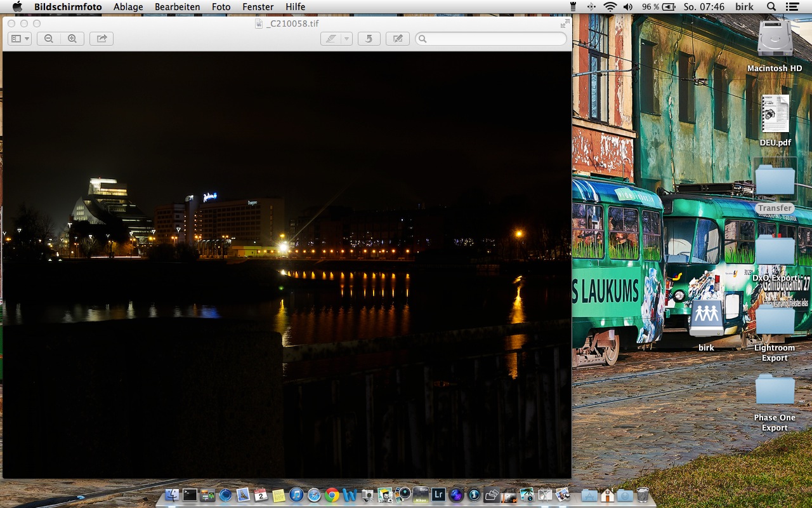Open the Ablage menu

coord(128,7)
